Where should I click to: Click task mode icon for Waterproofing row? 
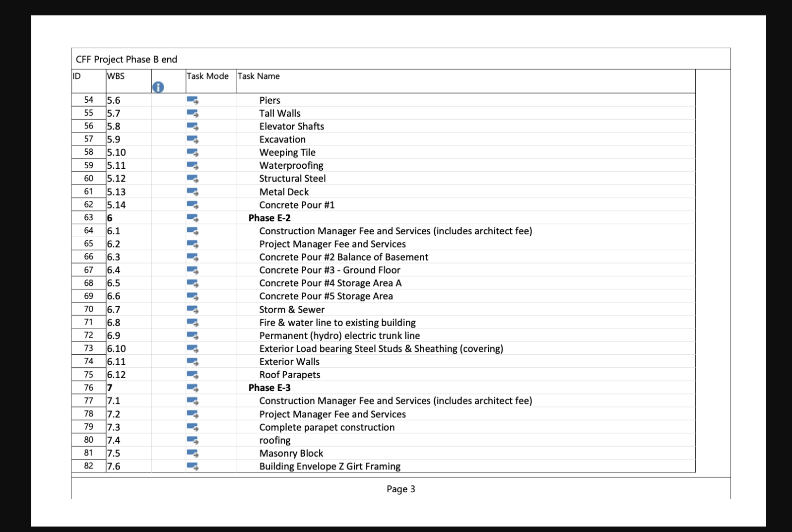pyautogui.click(x=193, y=166)
